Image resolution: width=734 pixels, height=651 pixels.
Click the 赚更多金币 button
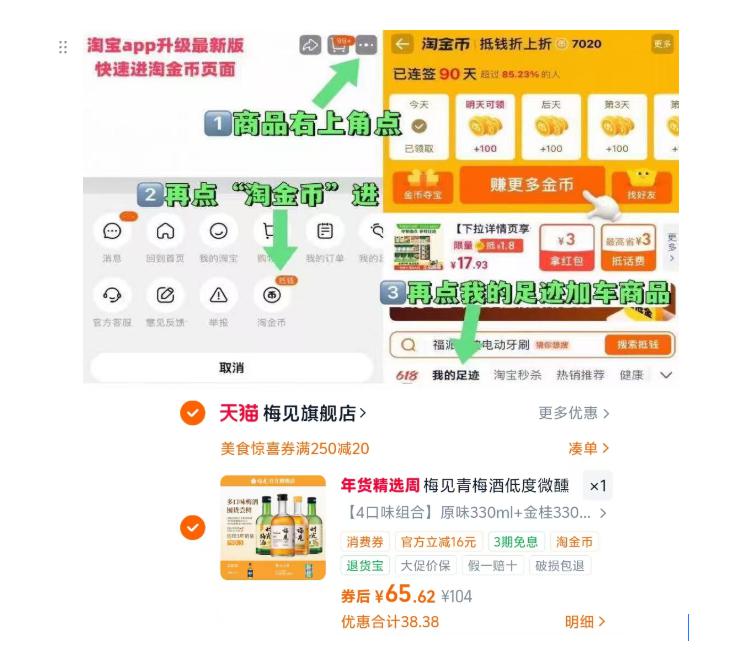click(x=532, y=184)
